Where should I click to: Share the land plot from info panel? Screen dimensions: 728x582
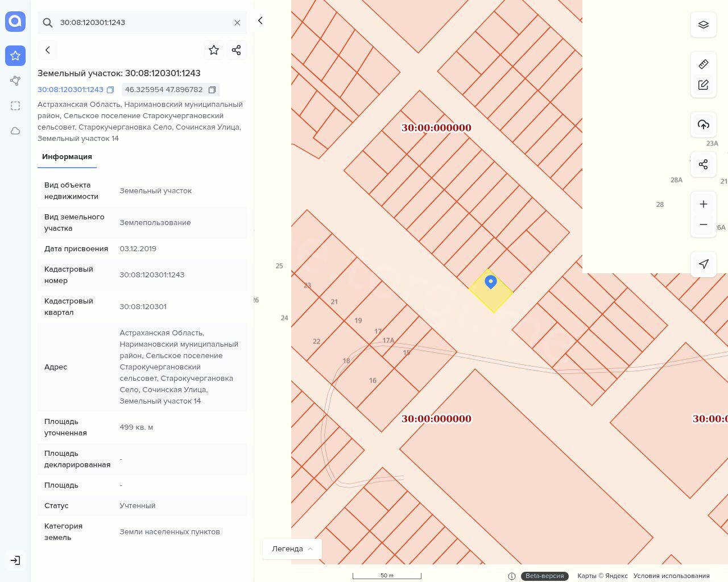237,50
